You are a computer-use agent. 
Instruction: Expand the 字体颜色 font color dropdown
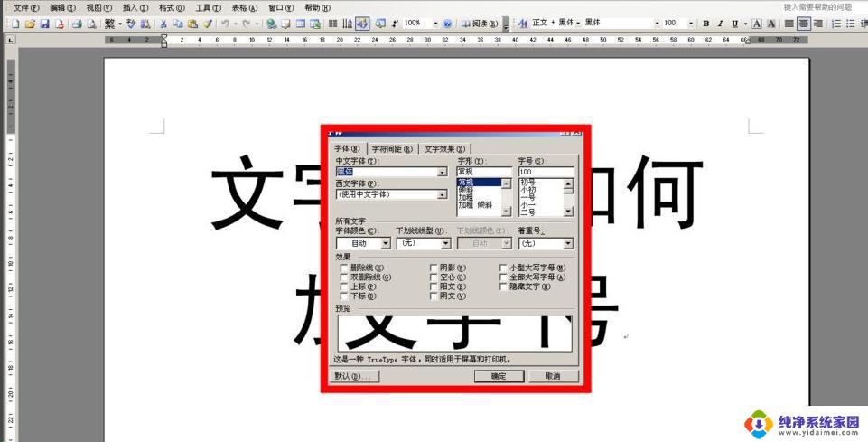386,243
